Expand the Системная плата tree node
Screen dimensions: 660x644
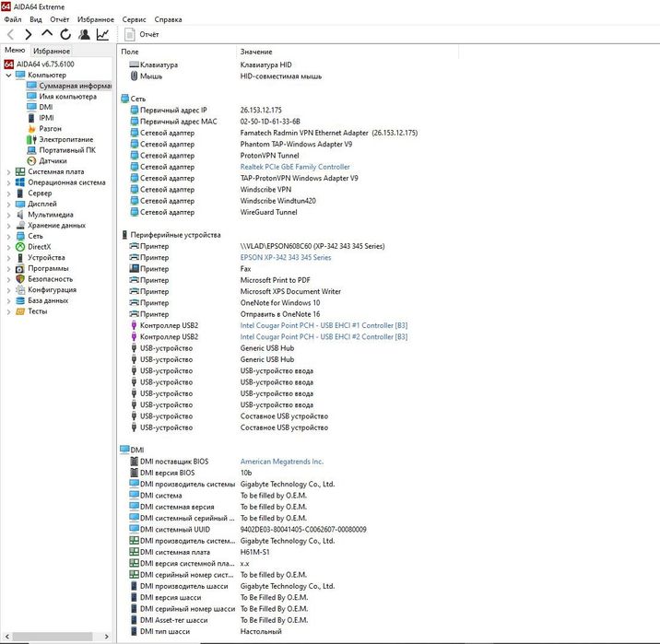tap(8, 171)
